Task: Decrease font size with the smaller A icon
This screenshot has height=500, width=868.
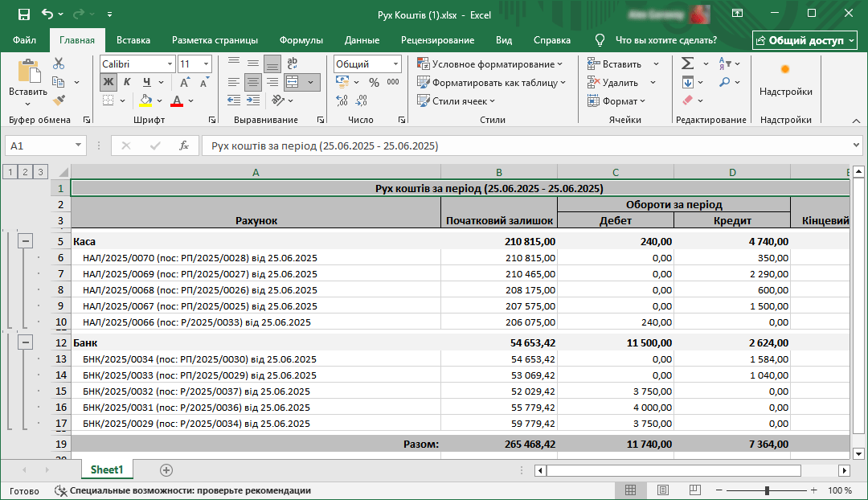Action: coord(204,83)
